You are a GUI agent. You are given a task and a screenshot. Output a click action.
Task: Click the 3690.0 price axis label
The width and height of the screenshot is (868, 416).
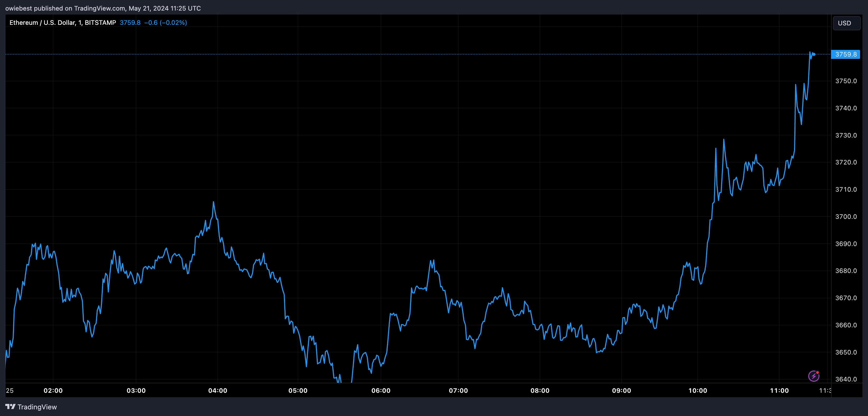tap(846, 244)
